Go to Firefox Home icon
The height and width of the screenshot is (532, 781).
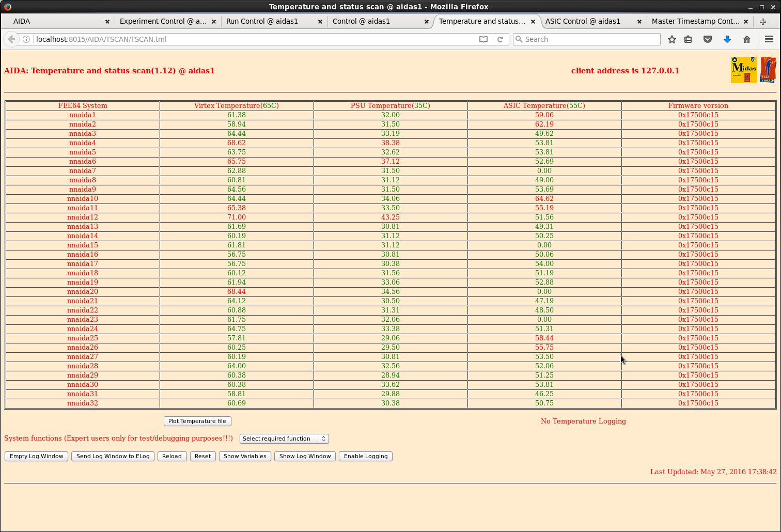747,39
